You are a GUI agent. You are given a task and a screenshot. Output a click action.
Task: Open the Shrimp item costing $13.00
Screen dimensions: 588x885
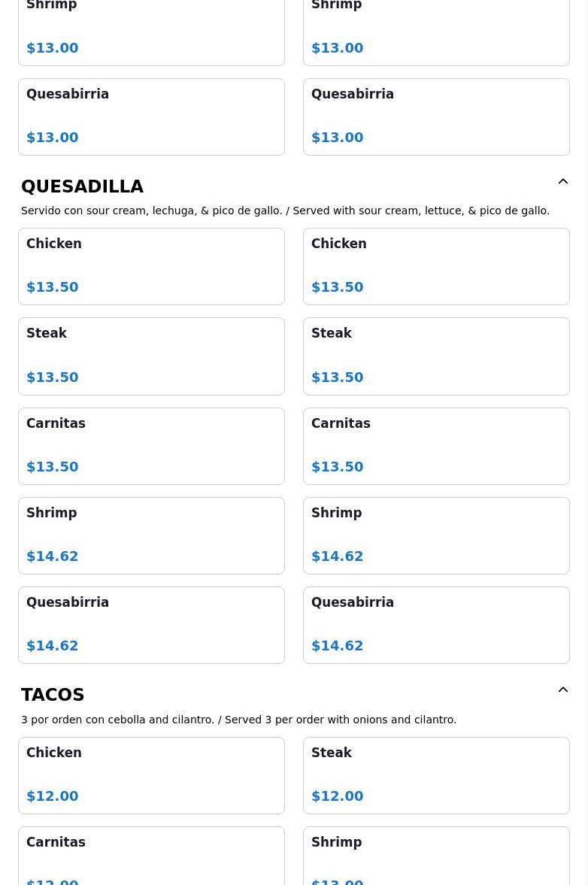click(x=151, y=30)
